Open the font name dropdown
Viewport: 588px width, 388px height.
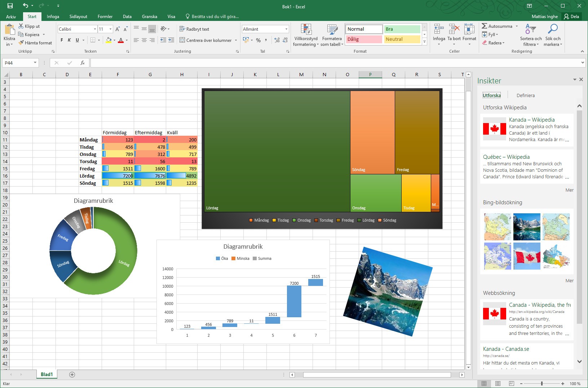click(x=94, y=29)
